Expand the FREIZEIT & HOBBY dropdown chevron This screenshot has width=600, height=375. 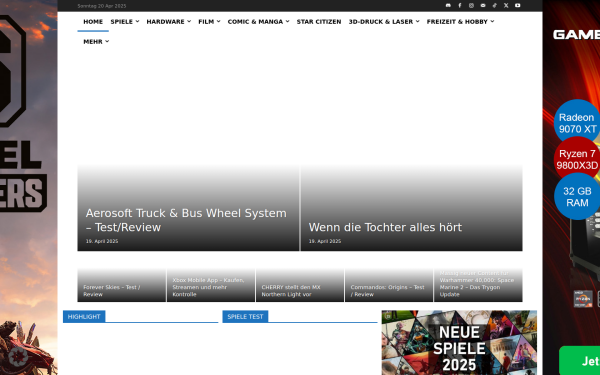click(492, 21)
